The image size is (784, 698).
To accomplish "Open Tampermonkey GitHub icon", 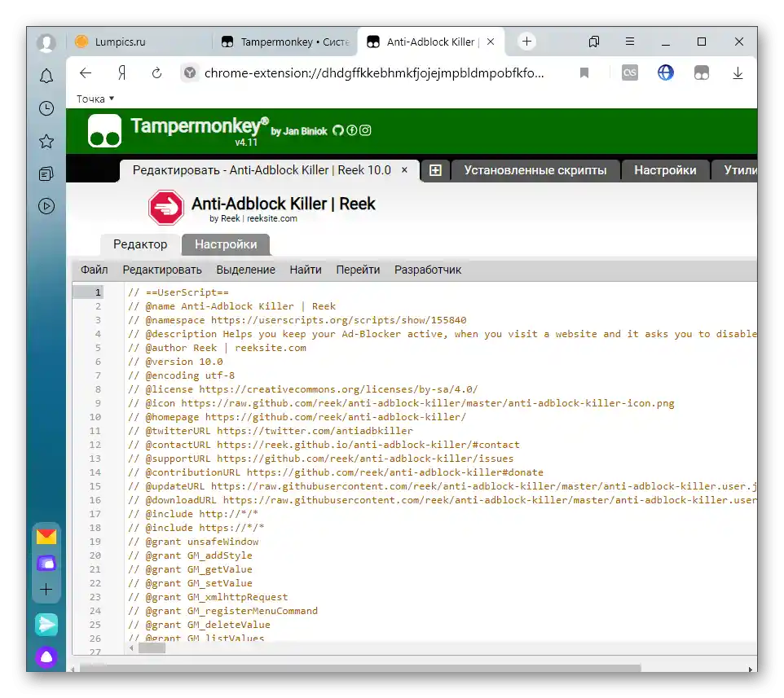I will pos(338,130).
